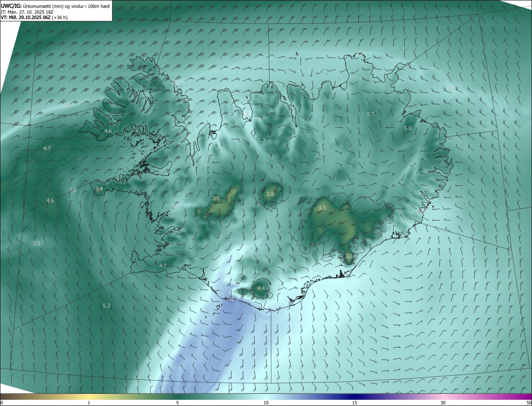The width and height of the screenshot is (532, 406).
Task: Click the 7.0 precipitable water value
Action: click(73, 191)
